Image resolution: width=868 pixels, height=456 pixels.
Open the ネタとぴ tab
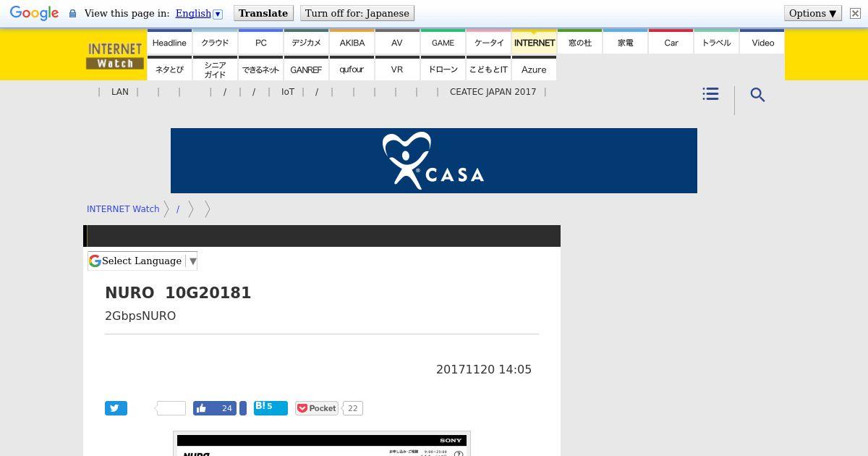tap(169, 69)
